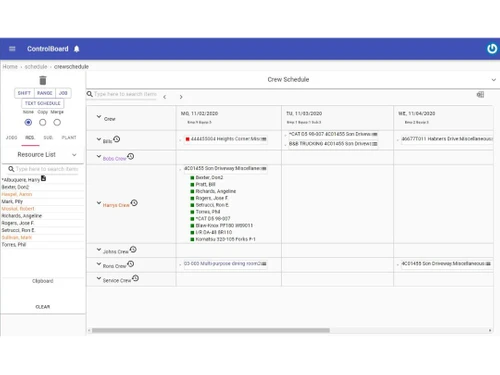The height and width of the screenshot is (375, 500).
Task: Click scrollbar right arrow
Action: (490, 330)
